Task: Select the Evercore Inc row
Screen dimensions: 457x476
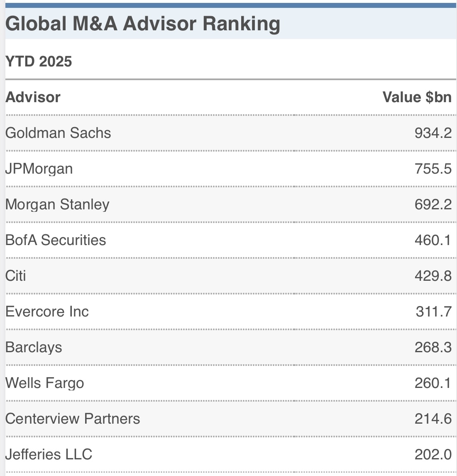Action: [231, 312]
